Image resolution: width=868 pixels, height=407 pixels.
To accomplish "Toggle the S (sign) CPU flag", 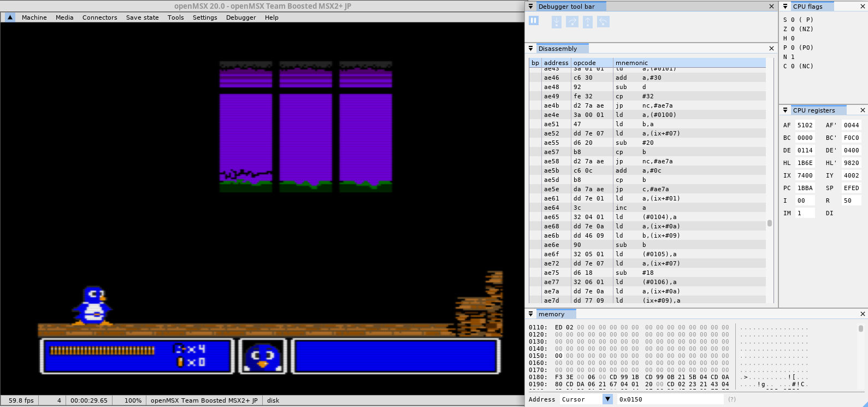I will tap(798, 20).
